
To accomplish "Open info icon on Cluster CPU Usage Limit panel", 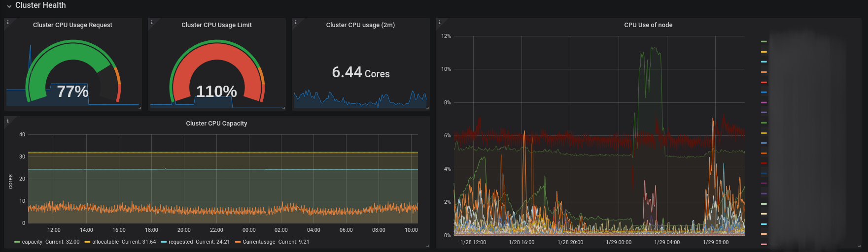I will (151, 22).
